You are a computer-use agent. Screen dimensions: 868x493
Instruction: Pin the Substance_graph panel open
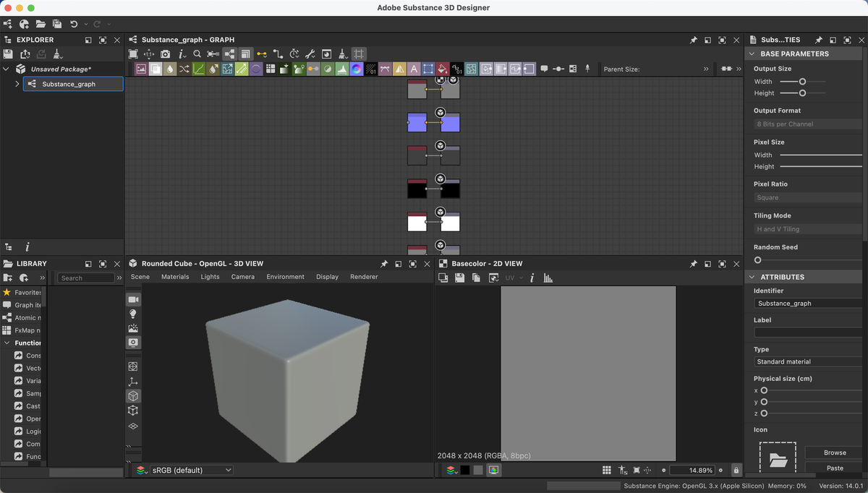pyautogui.click(x=693, y=40)
